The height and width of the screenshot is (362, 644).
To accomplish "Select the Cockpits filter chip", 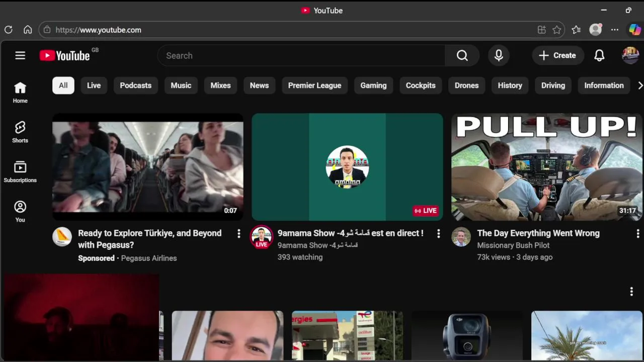I will coord(421,85).
